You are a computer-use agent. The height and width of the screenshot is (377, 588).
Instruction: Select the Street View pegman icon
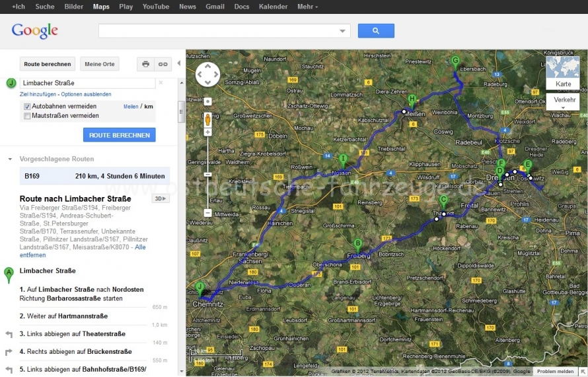(207, 120)
